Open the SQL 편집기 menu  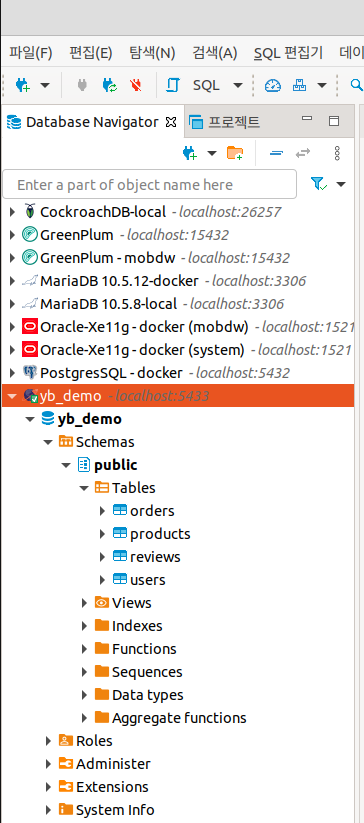tap(288, 53)
